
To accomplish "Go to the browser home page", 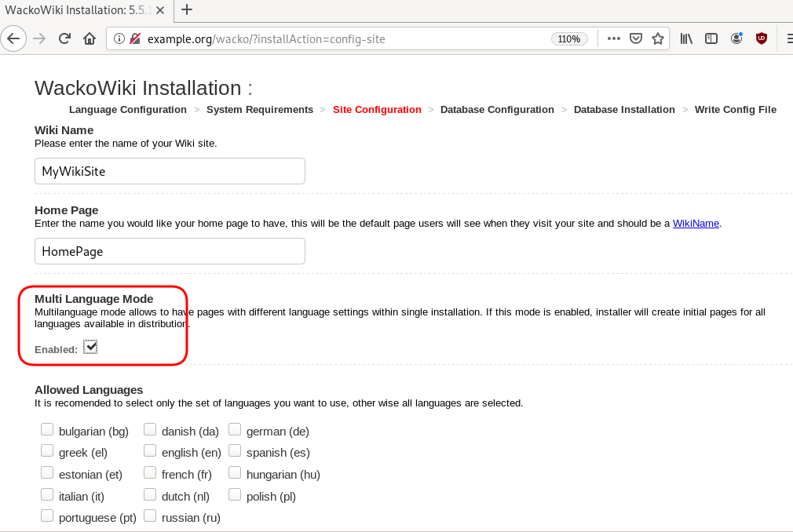I will (x=90, y=38).
